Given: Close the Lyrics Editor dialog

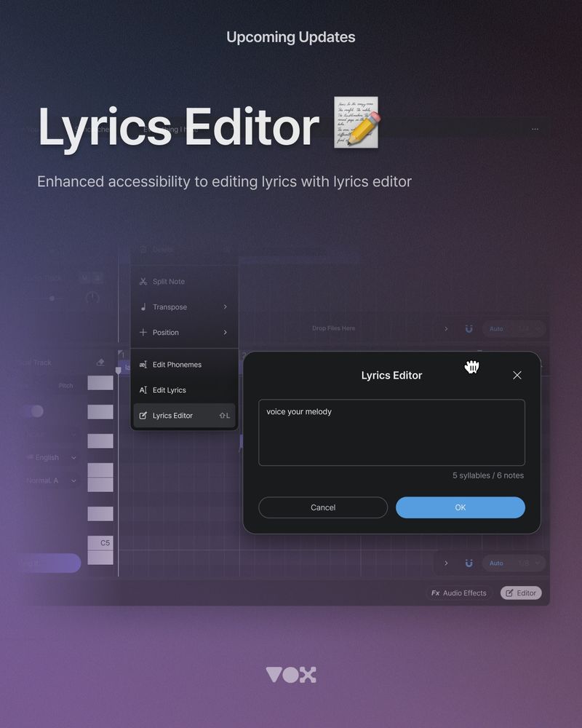Looking at the screenshot, I should 517,375.
